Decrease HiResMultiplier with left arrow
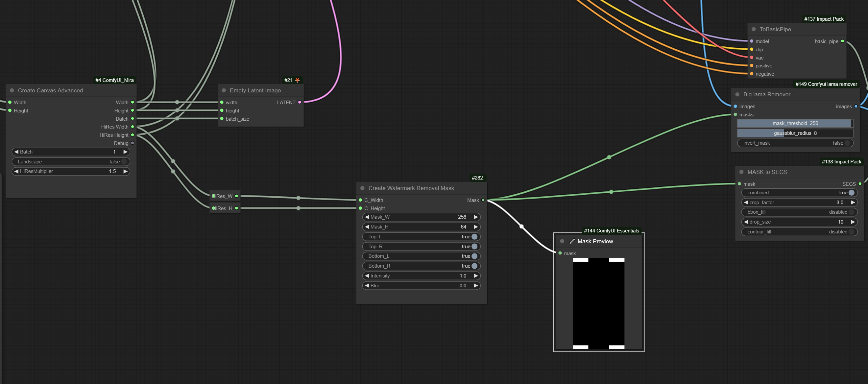 point(16,171)
